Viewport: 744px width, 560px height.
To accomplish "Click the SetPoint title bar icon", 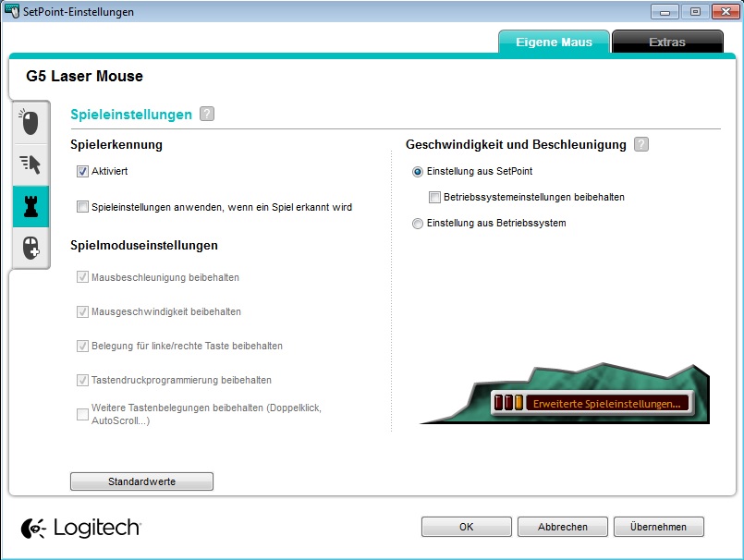I will click(x=12, y=11).
